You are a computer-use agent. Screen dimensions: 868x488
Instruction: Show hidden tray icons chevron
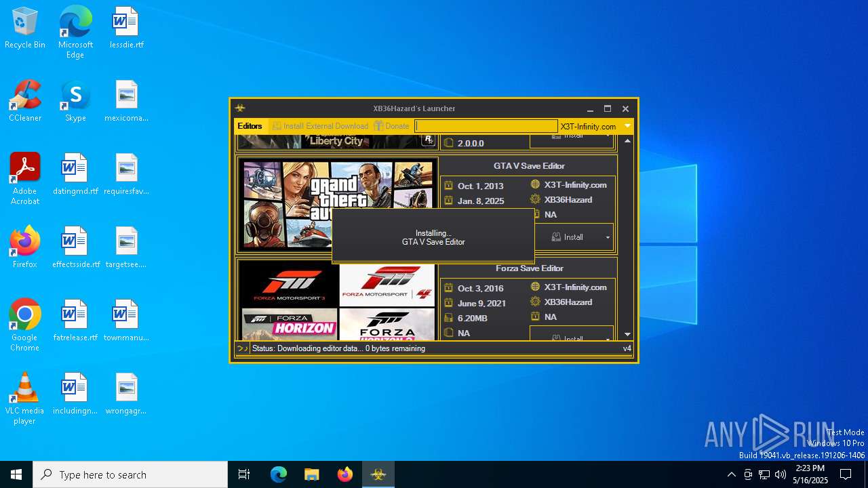(731, 474)
